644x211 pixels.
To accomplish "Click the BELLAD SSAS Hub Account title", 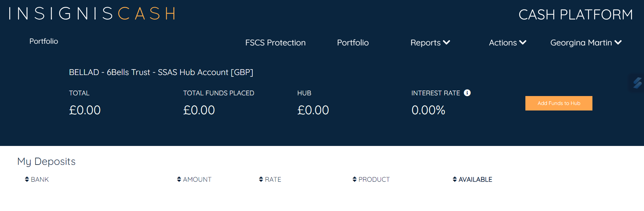I will point(161,72).
